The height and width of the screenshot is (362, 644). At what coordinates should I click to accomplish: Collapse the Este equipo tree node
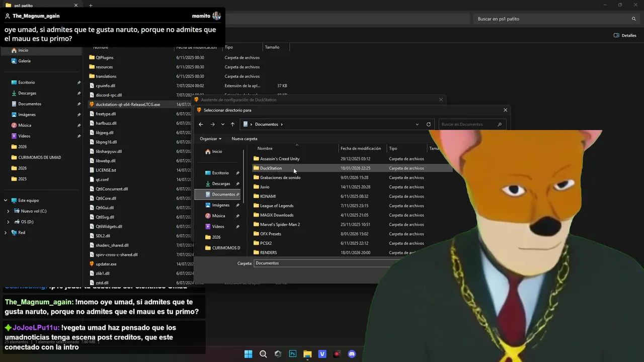tap(6, 201)
